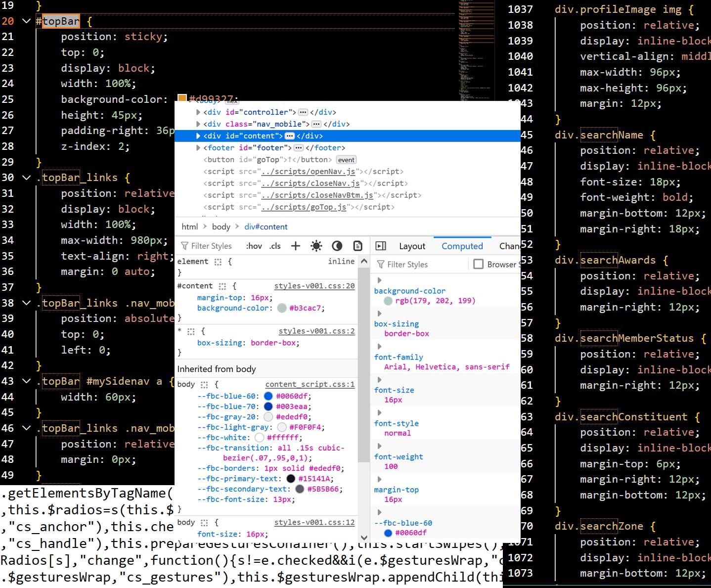Open ../scripts/goTop.js script link
711x588 pixels.
click(x=304, y=207)
